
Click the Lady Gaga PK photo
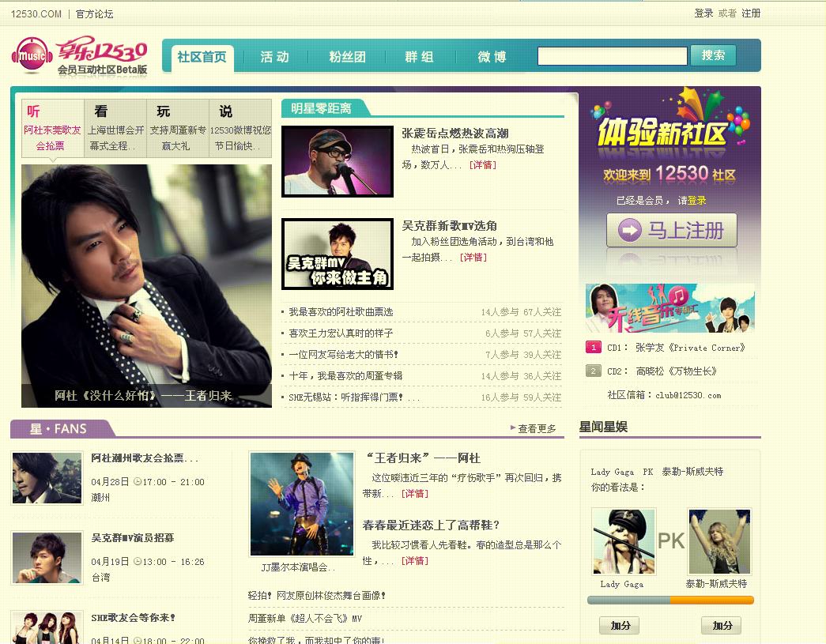pos(624,540)
